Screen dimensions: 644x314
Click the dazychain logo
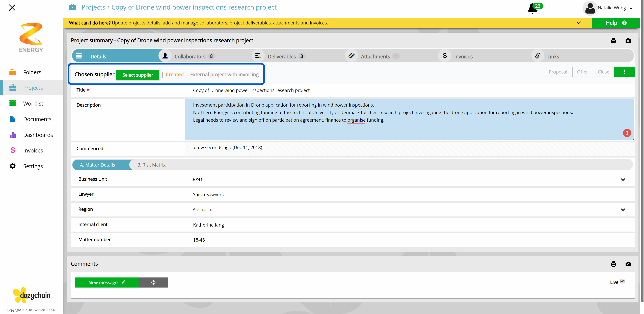(x=32, y=295)
